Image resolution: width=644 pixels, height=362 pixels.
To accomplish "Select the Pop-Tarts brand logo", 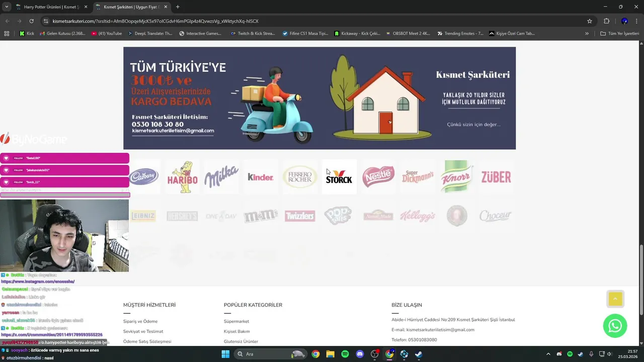I will [x=338, y=216].
